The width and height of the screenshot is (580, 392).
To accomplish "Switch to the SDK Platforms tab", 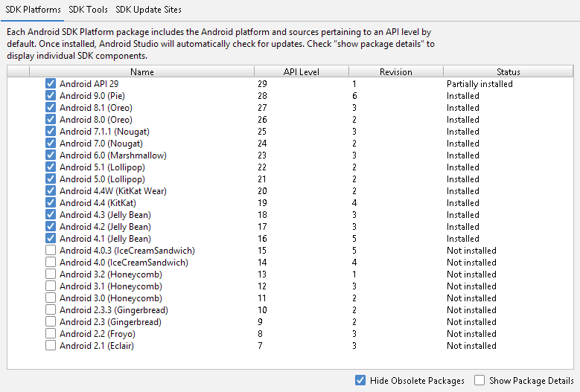I will [33, 10].
